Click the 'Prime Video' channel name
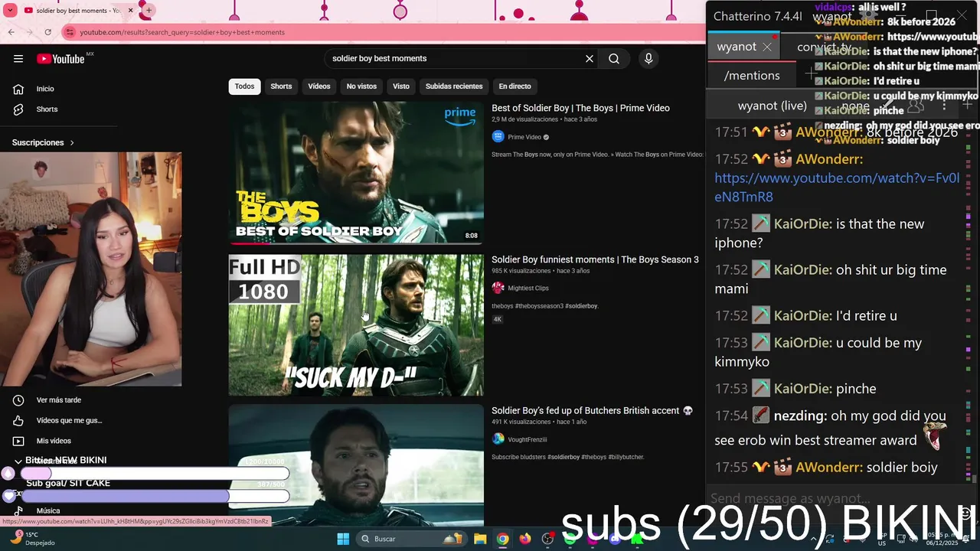 pos(524,137)
